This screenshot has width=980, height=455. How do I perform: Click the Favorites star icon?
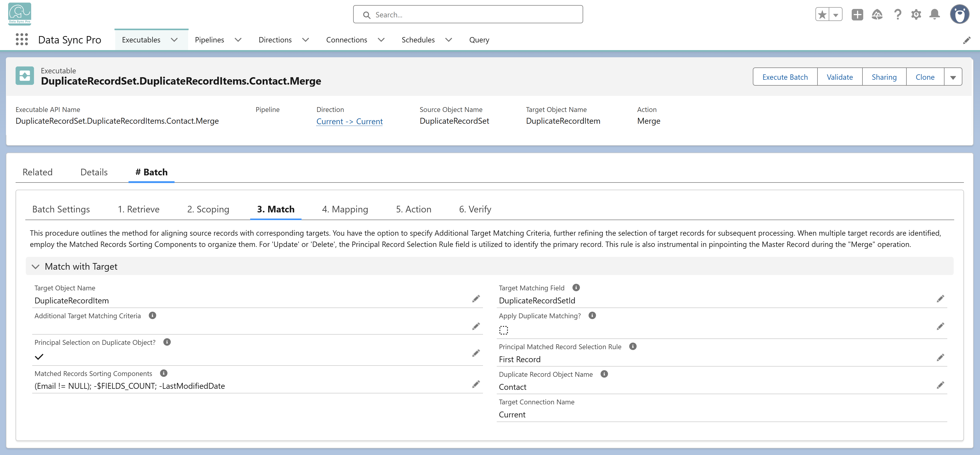click(822, 15)
